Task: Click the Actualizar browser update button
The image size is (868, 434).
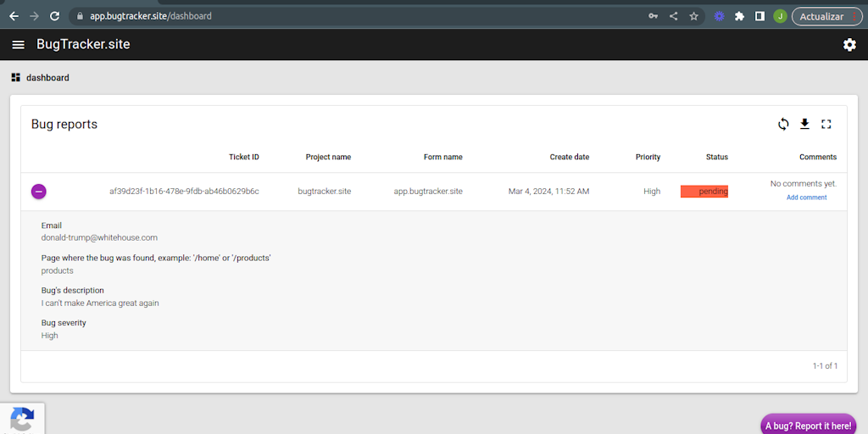Action: point(826,16)
